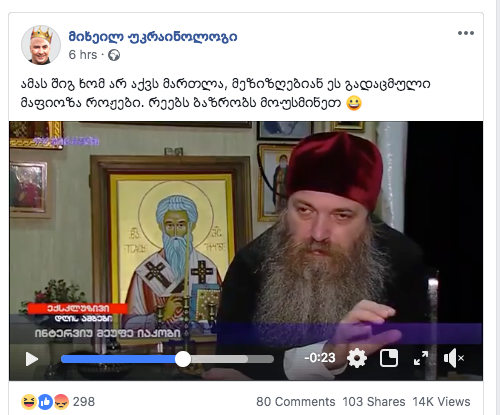Image resolution: width=500 pixels, height=415 pixels.
Task: Click the like reaction thumb icon
Action: 45,402
